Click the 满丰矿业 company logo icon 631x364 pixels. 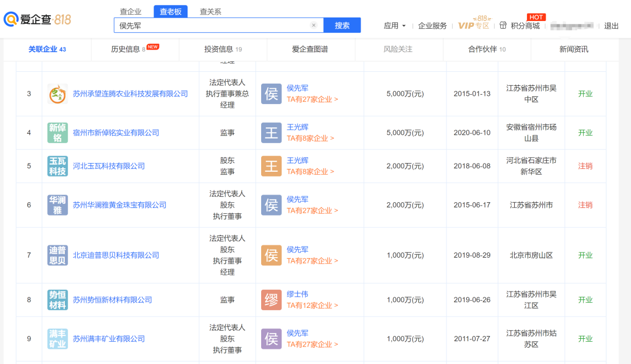57,339
